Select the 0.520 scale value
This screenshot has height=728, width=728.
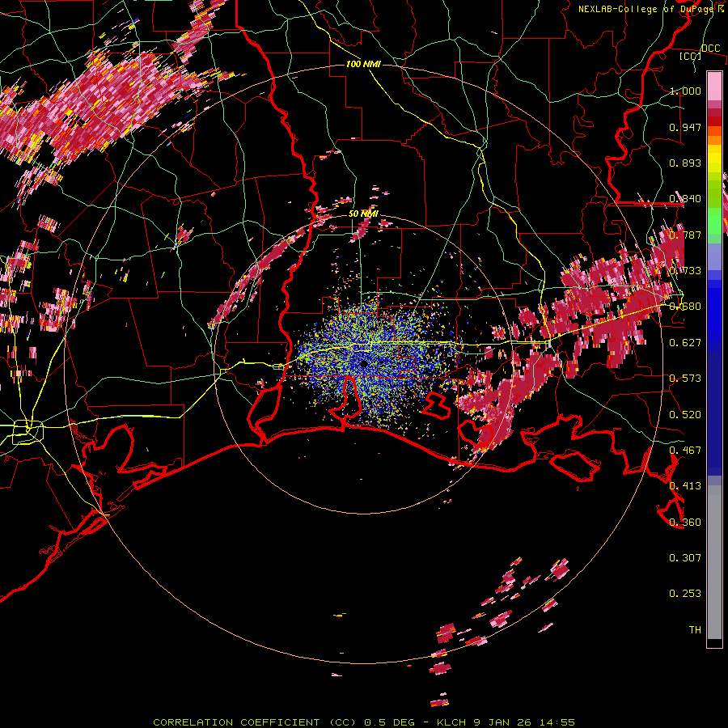pyautogui.click(x=685, y=415)
